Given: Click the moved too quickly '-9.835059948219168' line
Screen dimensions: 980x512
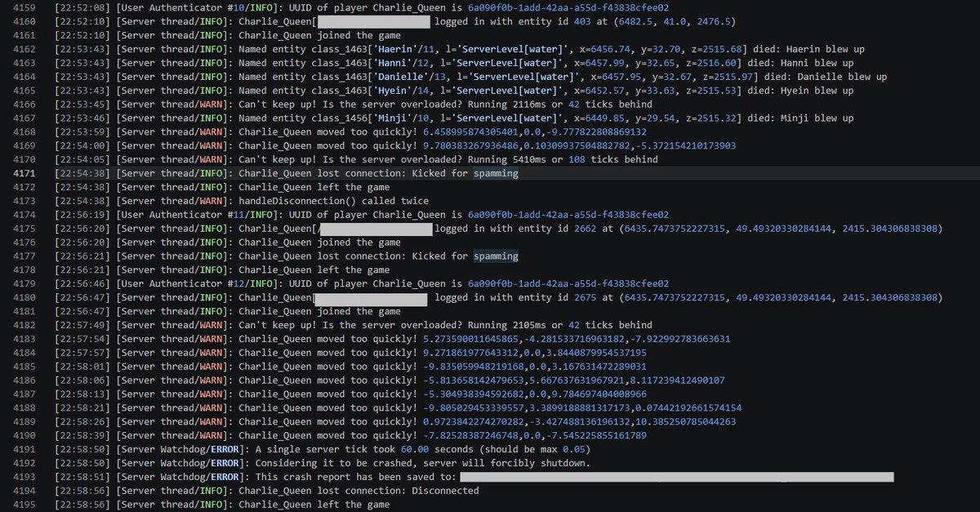Looking at the screenshot, I should pyautogui.click(x=350, y=367).
